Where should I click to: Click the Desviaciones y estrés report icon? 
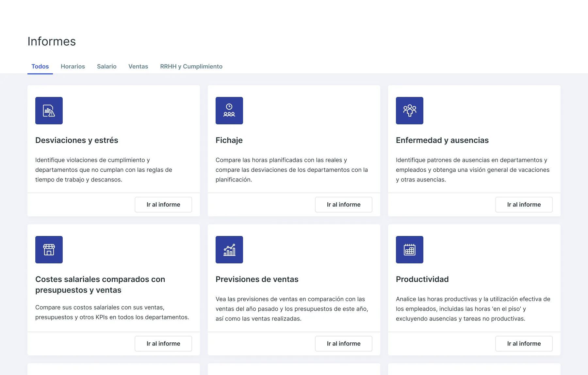point(49,111)
